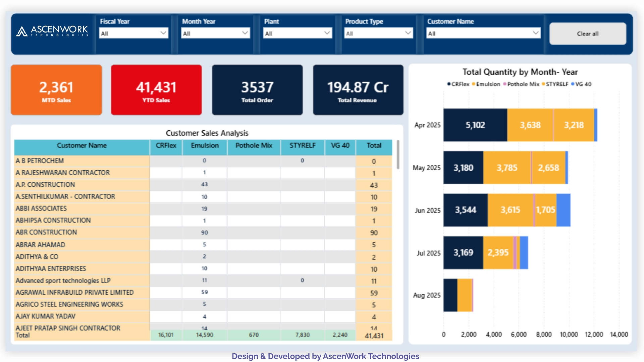This screenshot has width=644, height=362.
Task: Select the MTD Sales card
Action: pyautogui.click(x=56, y=90)
